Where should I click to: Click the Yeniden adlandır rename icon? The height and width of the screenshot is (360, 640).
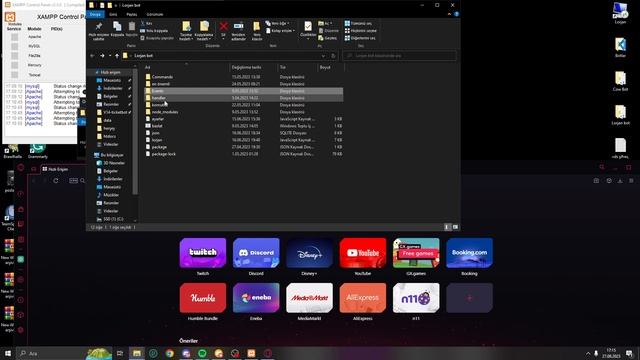[238, 27]
